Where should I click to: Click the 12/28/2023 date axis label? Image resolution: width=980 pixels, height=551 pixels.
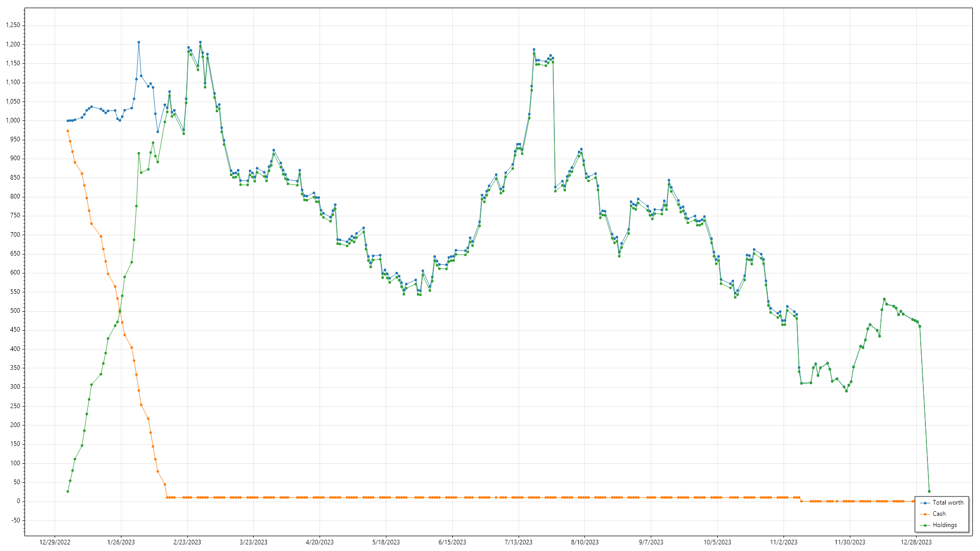(916, 542)
